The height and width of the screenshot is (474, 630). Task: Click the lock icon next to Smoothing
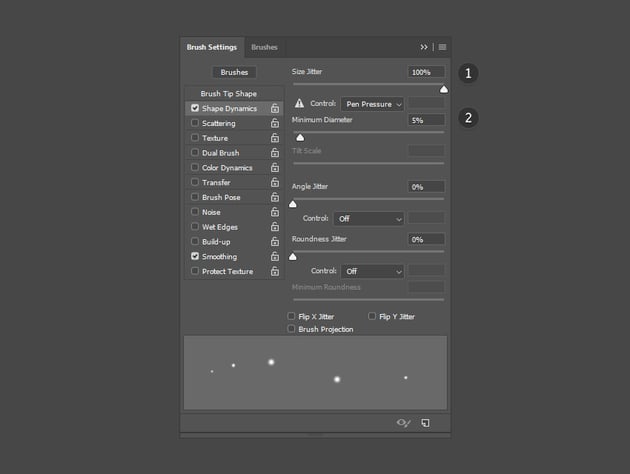[x=275, y=256]
